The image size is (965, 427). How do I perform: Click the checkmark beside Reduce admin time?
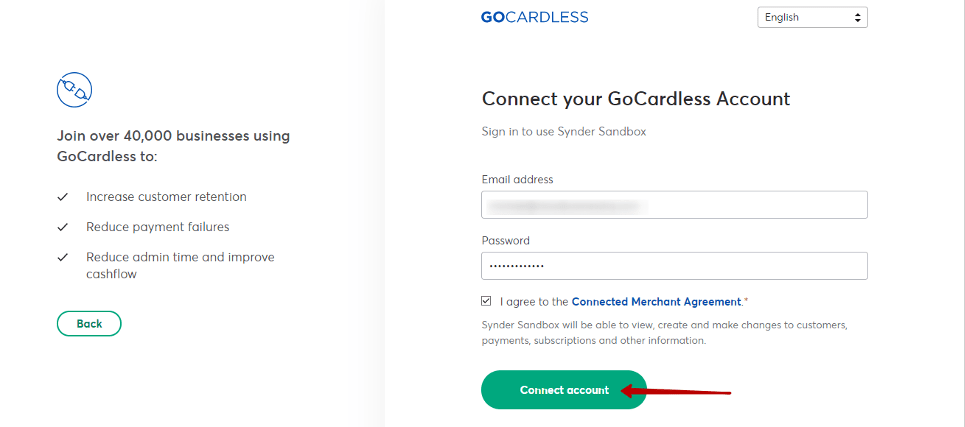coord(62,258)
